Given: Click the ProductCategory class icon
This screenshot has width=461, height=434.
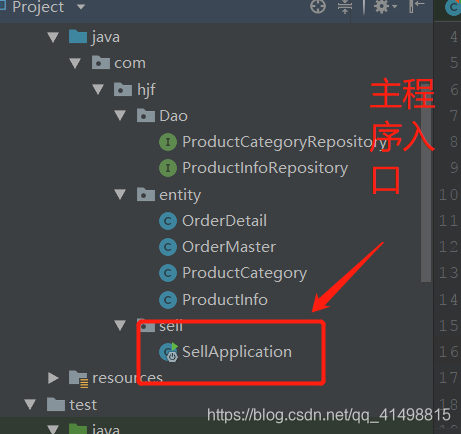Looking at the screenshot, I should pos(168,273).
